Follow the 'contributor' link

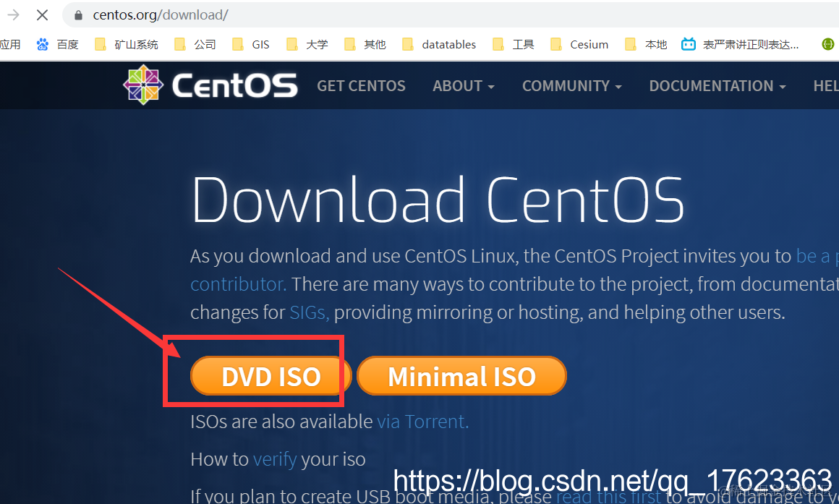click(239, 284)
